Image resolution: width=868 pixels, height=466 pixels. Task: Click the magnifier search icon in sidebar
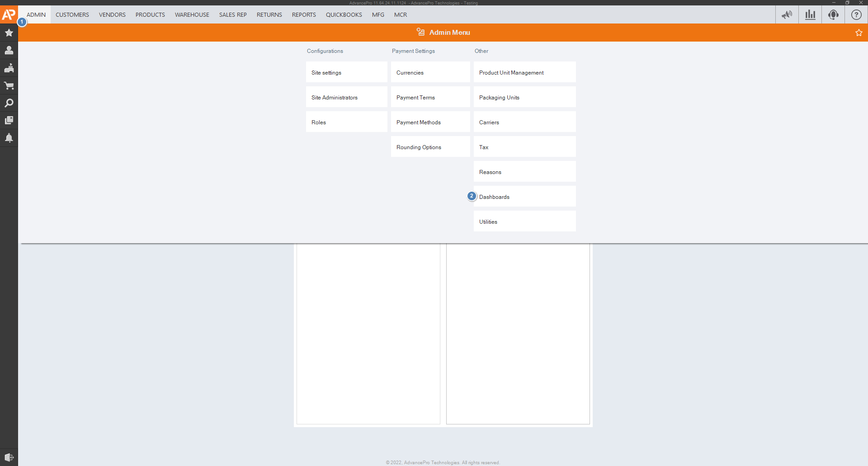point(9,103)
